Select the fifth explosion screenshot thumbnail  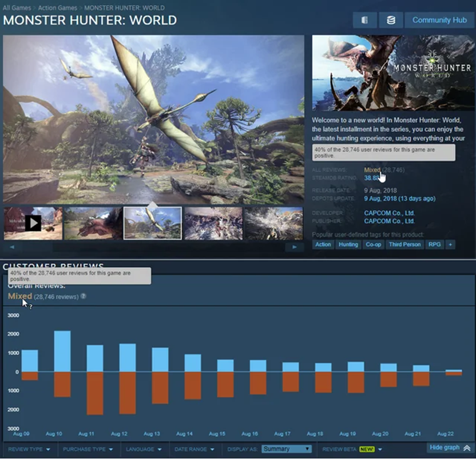(273, 223)
